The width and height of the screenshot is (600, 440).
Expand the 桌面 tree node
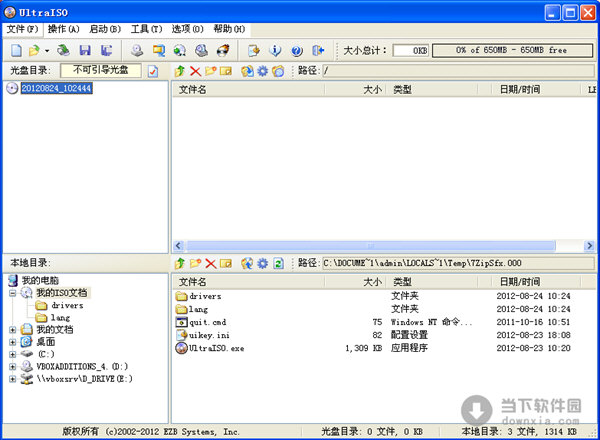coord(13,342)
